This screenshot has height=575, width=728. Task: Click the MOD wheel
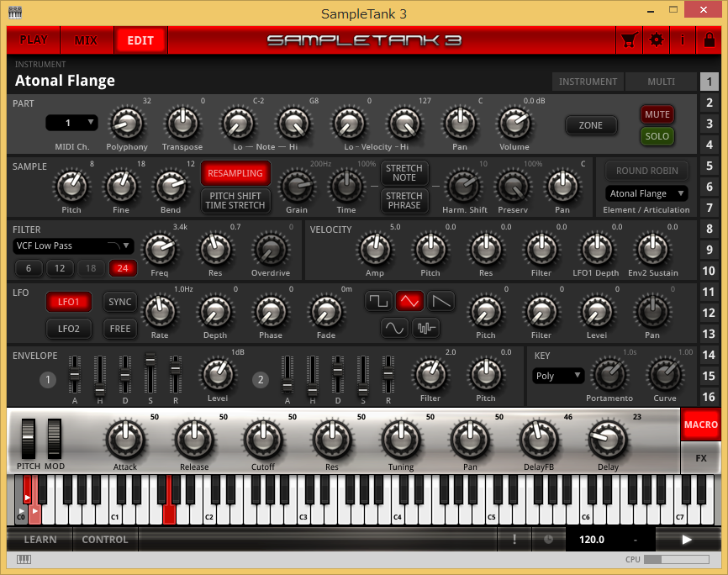click(x=55, y=440)
